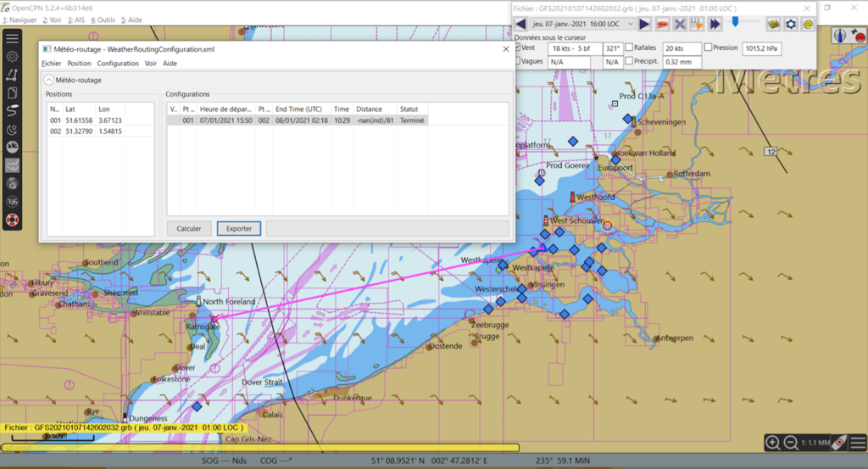Select the create route tool in left toolbar
The image size is (868, 469).
[x=12, y=75]
